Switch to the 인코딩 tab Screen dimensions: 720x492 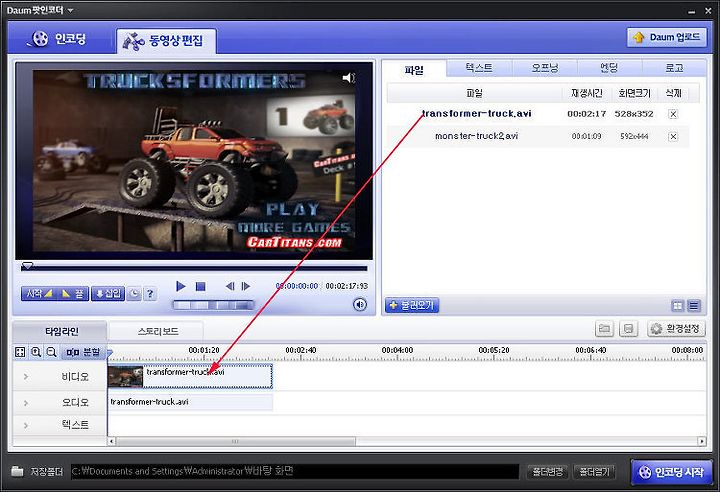tap(57, 39)
